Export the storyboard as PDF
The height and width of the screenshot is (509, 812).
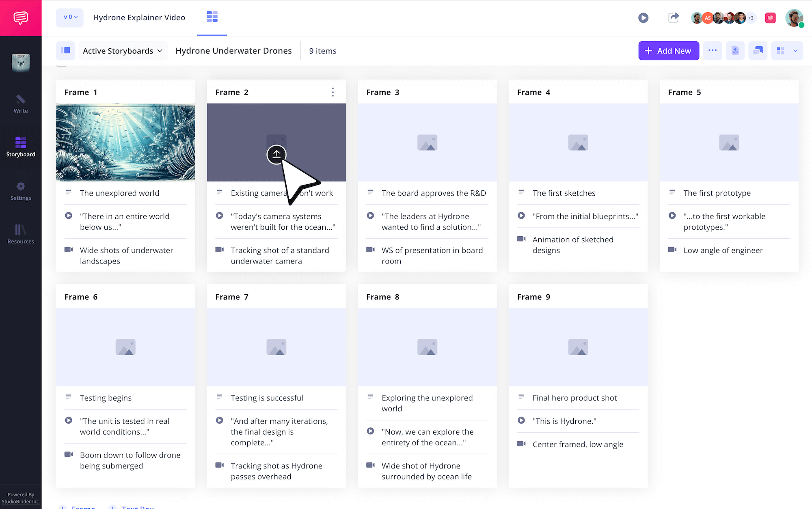click(735, 50)
